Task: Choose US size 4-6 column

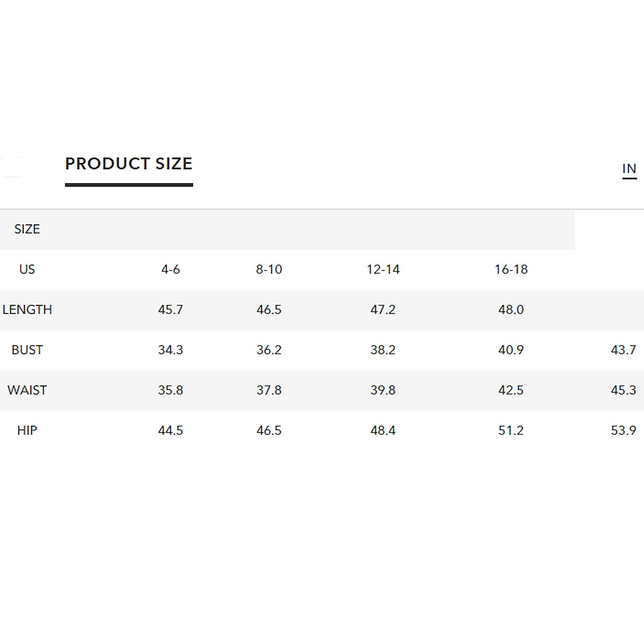Action: [x=171, y=269]
